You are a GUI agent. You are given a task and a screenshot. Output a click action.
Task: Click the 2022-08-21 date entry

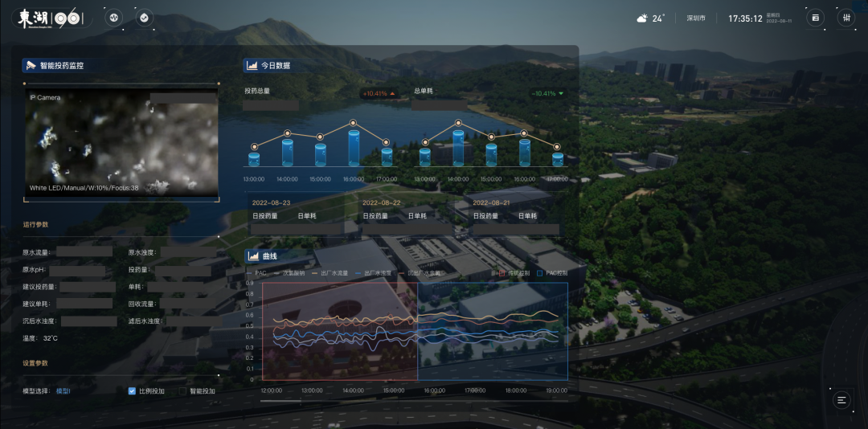(492, 203)
